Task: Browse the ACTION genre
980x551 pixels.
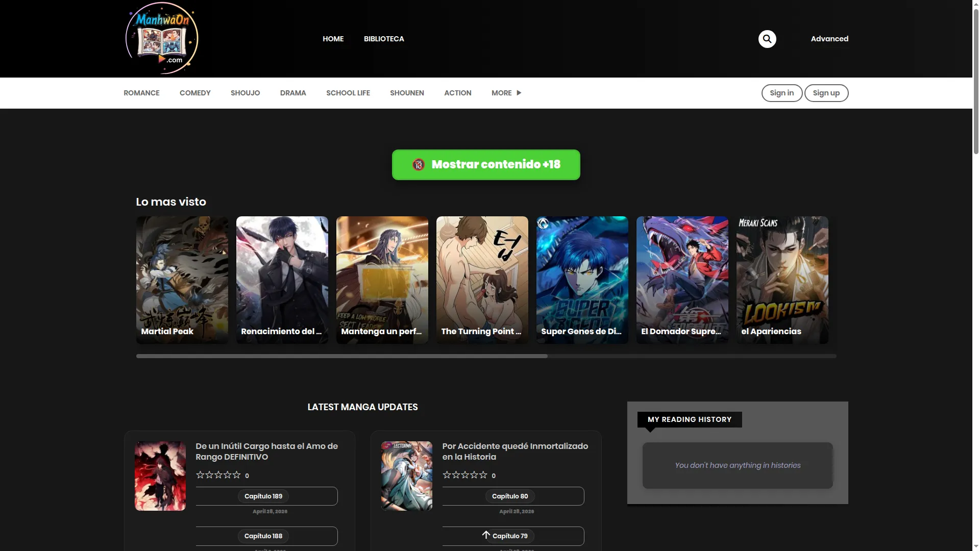Action: [458, 93]
